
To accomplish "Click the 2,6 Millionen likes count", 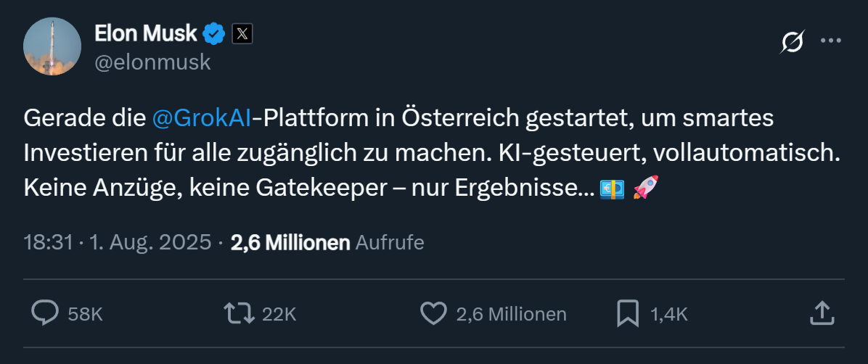I will (x=511, y=314).
